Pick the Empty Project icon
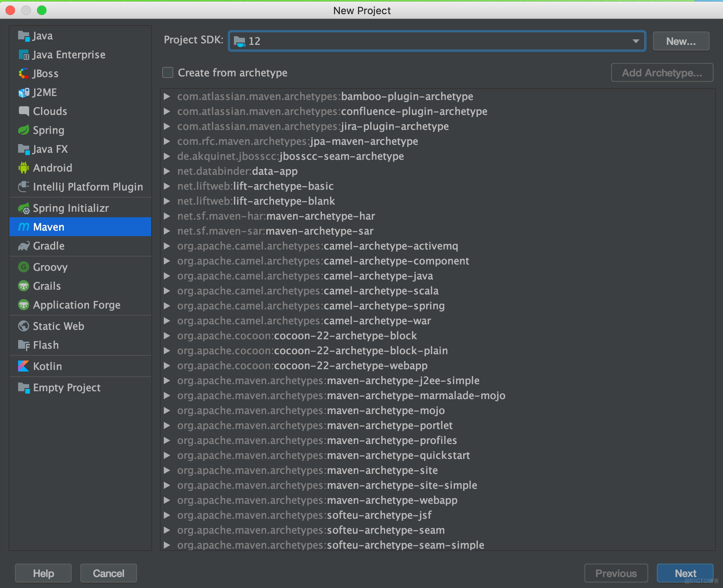 coord(24,388)
